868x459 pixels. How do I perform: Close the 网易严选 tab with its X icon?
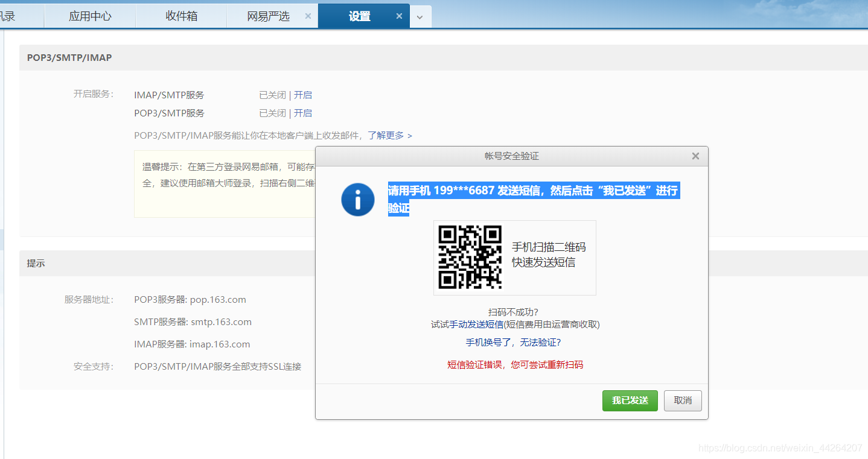308,16
